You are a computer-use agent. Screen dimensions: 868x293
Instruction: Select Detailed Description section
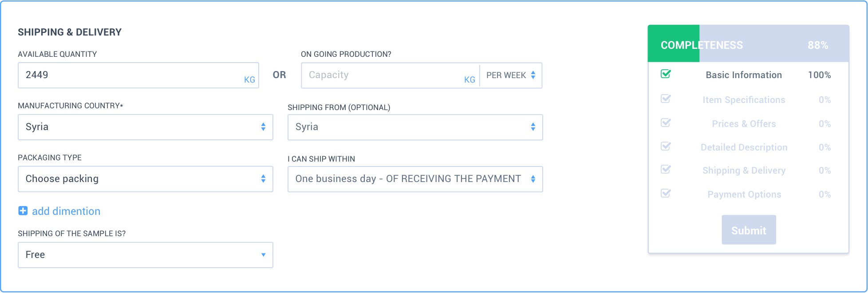point(744,147)
